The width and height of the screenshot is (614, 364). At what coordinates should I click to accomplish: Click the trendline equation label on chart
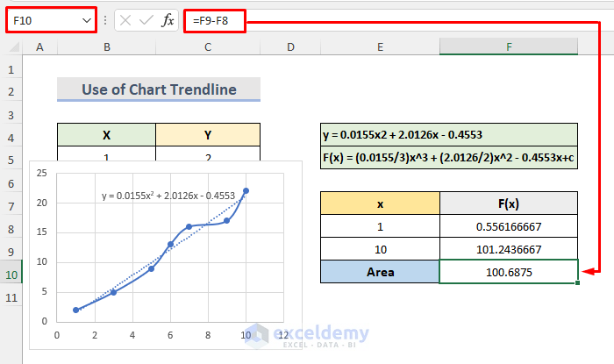pyautogui.click(x=168, y=196)
